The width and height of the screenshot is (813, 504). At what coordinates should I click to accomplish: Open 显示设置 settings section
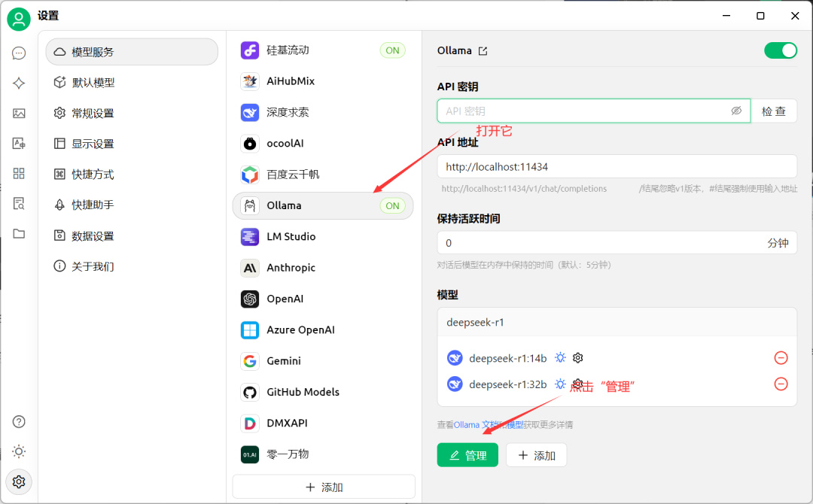pyautogui.click(x=132, y=144)
